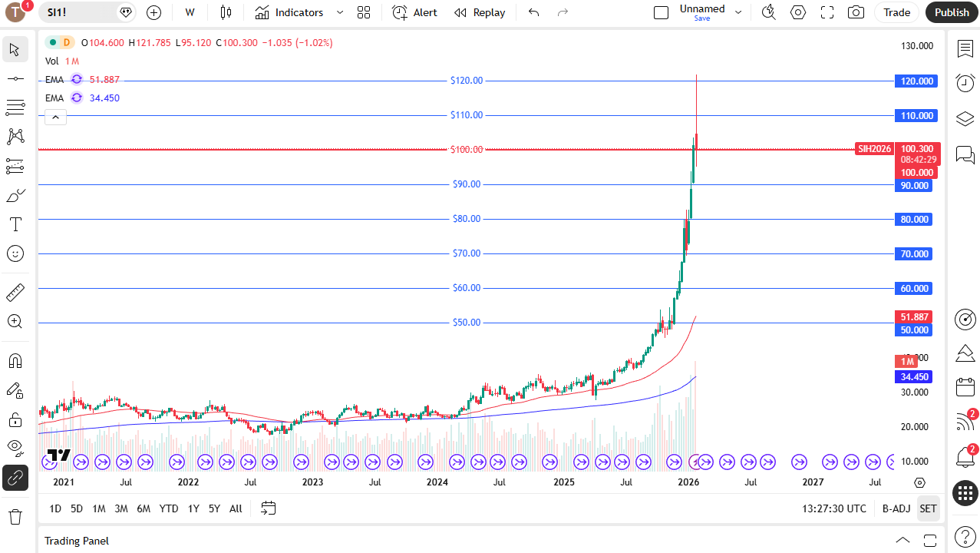Viewport: 980px width, 553px height.
Task: Select the EMA 34.450 indicator legend
Action: (x=82, y=98)
